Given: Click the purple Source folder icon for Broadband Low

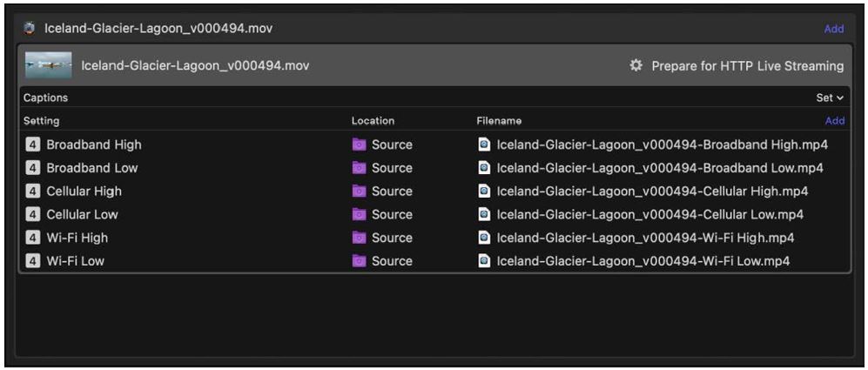Looking at the screenshot, I should click(359, 168).
